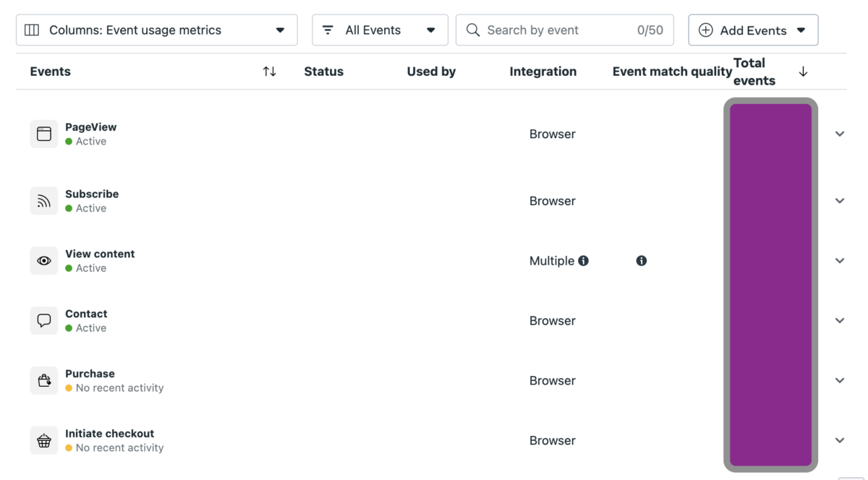Click the Initiate checkout basket icon
This screenshot has width=868, height=480.
click(44, 440)
